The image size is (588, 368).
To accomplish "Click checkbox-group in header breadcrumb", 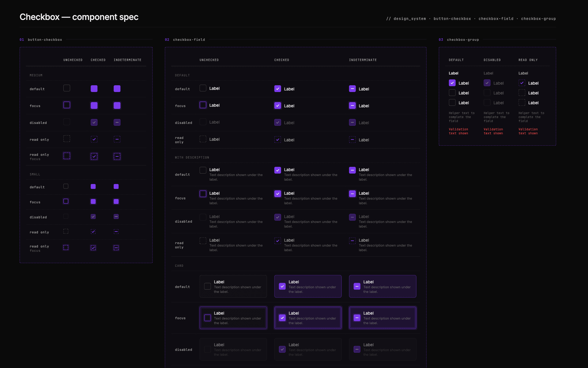I will (538, 19).
